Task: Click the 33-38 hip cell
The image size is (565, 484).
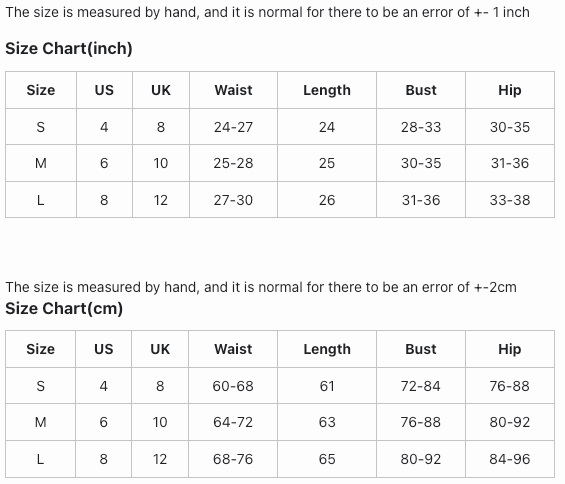Action: (x=510, y=200)
